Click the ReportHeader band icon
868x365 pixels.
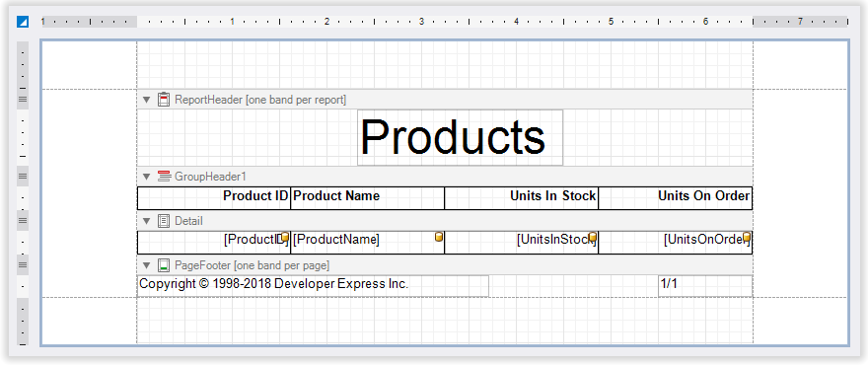(x=164, y=100)
